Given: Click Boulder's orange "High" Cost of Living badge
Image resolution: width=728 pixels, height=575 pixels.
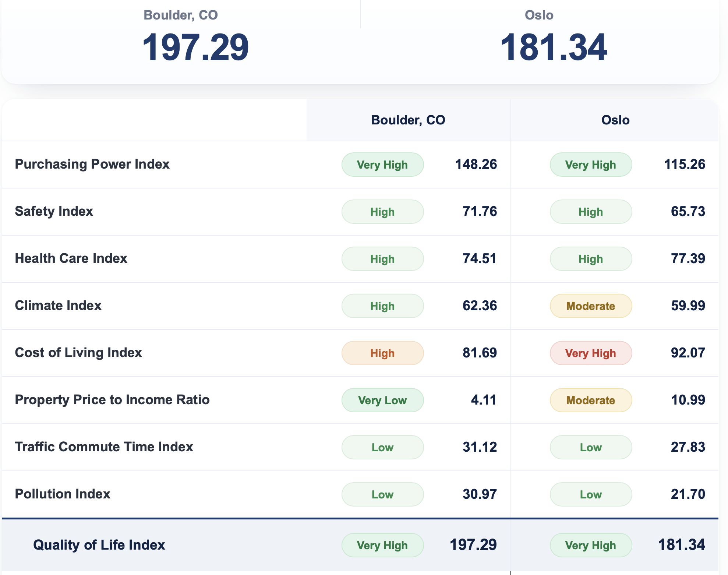Looking at the screenshot, I should [x=383, y=353].
